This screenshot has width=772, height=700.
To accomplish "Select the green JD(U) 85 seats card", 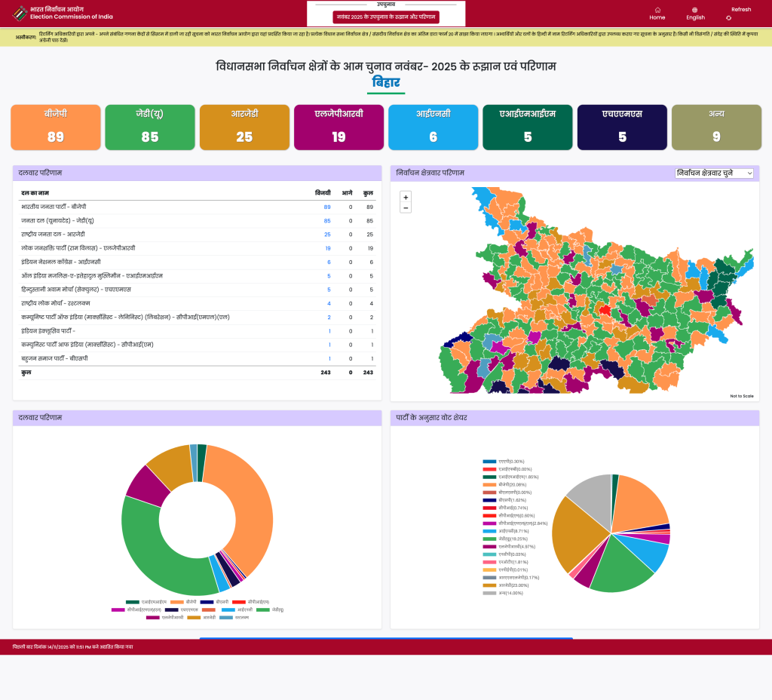I will click(150, 127).
